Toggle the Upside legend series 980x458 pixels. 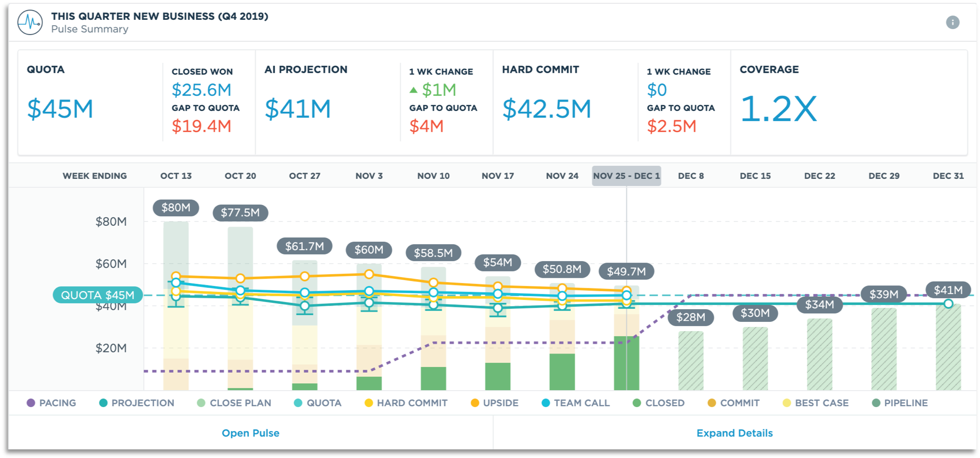click(495, 403)
